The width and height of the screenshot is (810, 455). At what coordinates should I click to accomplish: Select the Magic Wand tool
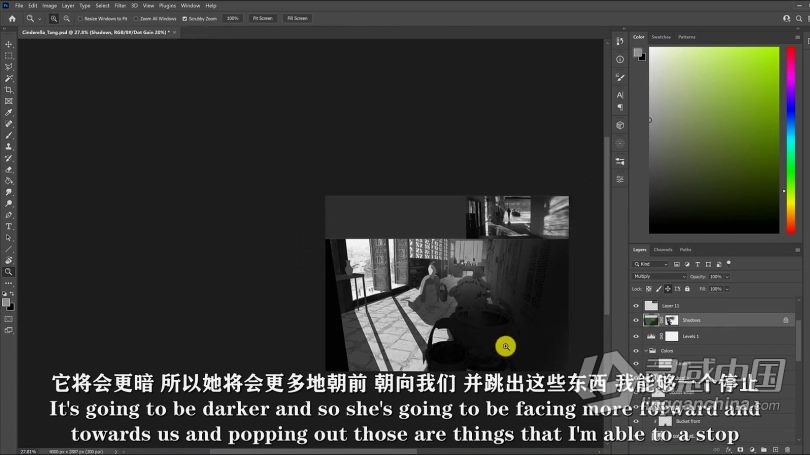pos(9,79)
